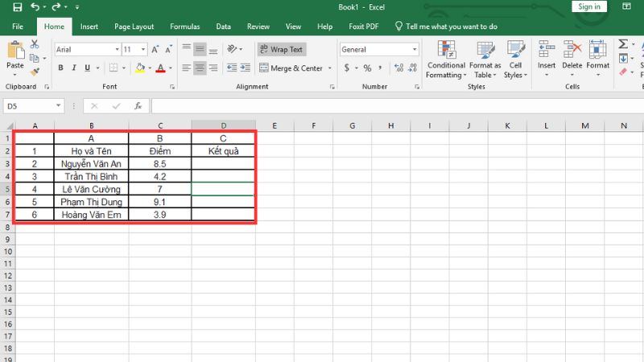Click the Cut scissors icon
Image resolution: width=644 pixels, height=362 pixels.
coord(35,43)
